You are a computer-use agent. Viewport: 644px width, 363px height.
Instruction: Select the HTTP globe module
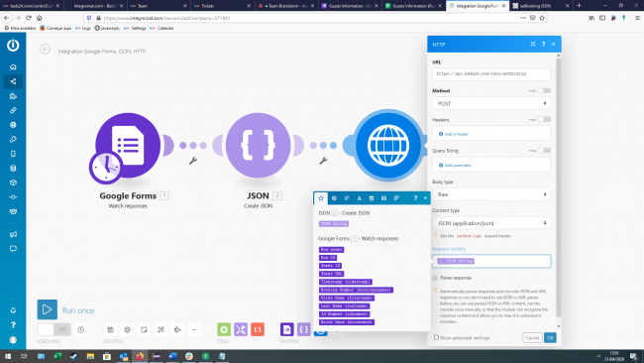pos(388,145)
